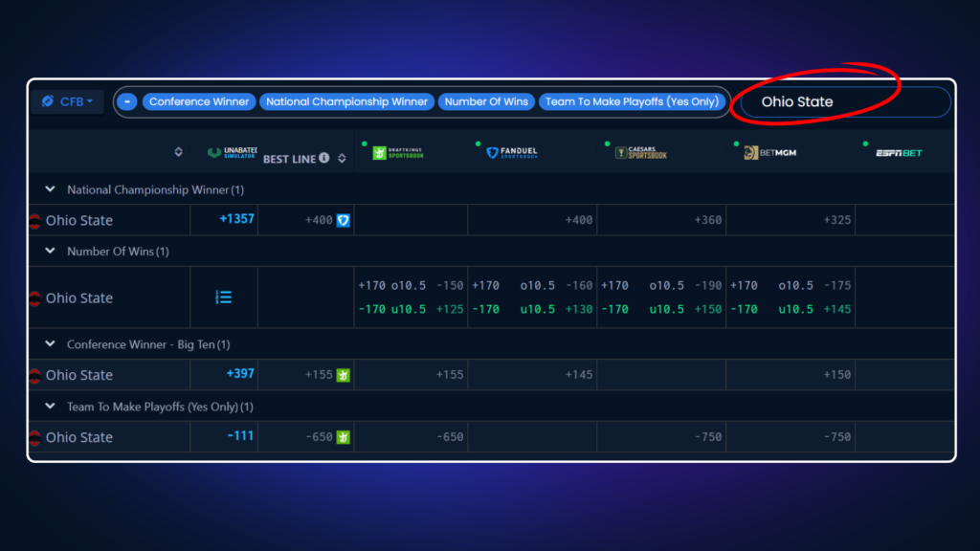Click Ohio State in National Championship row

click(x=78, y=220)
